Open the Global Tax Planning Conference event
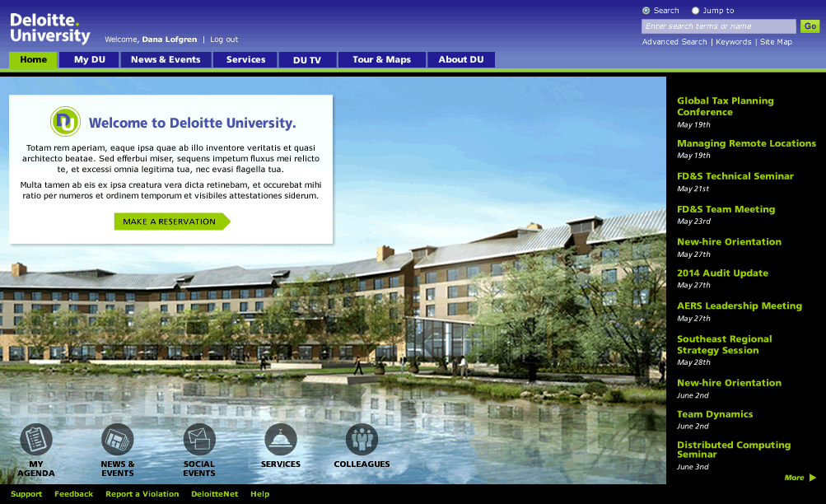Image resolution: width=826 pixels, height=504 pixels. coord(726,106)
